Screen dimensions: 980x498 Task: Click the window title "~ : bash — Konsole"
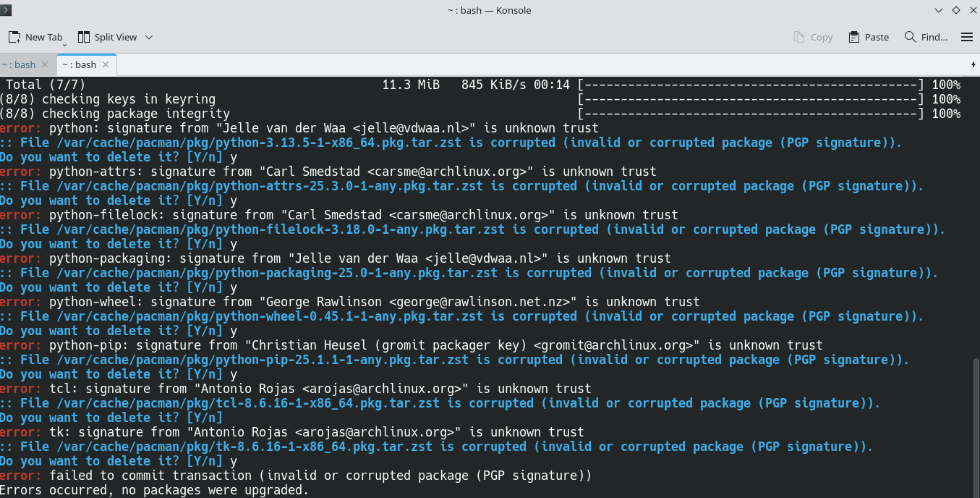[490, 10]
